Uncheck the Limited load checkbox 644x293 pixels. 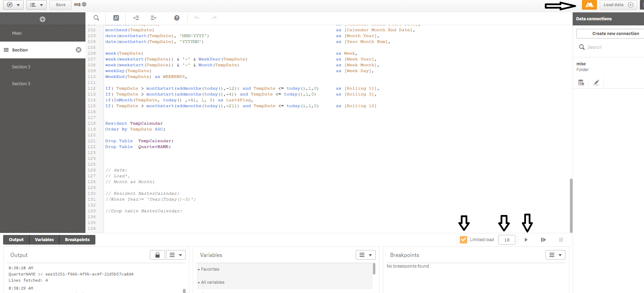coord(464,240)
